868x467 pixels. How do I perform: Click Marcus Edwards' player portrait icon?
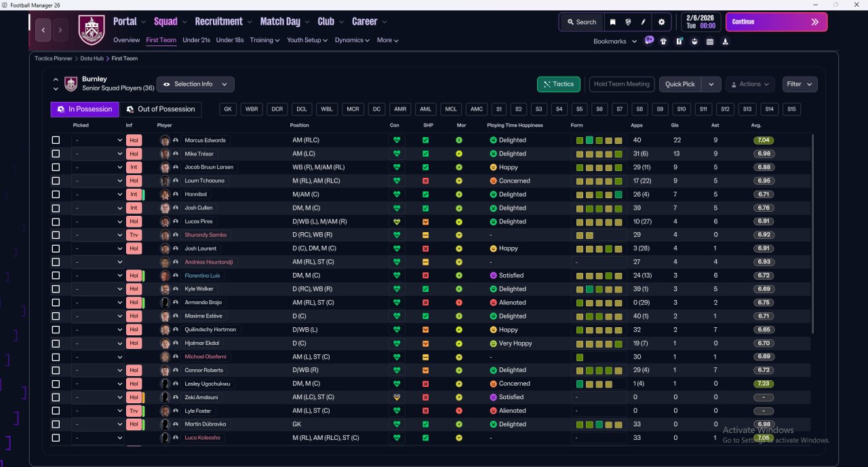click(x=165, y=141)
